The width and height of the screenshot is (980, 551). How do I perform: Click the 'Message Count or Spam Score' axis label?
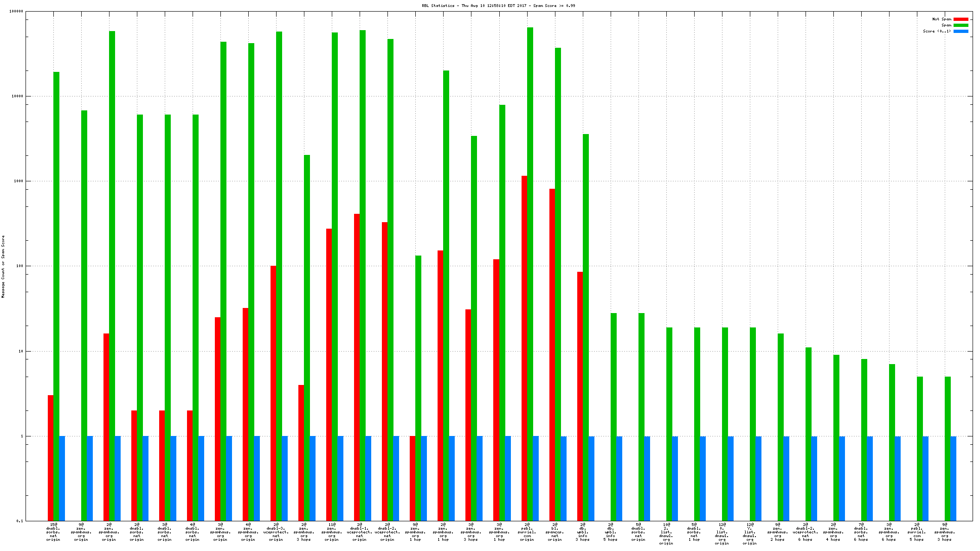click(3, 266)
